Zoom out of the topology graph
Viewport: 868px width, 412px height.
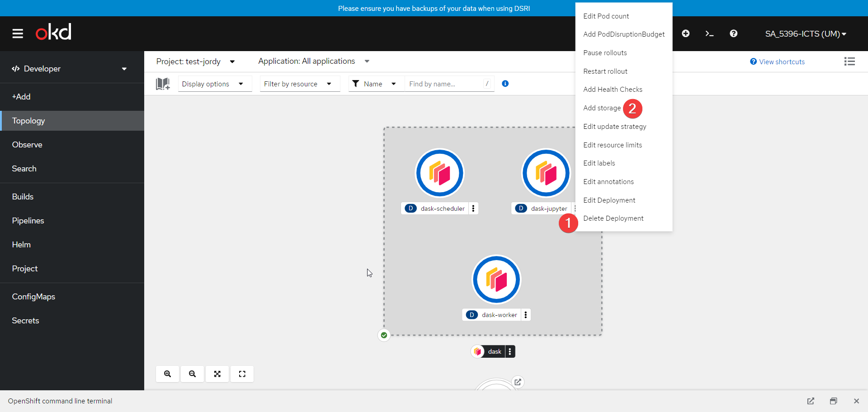193,374
